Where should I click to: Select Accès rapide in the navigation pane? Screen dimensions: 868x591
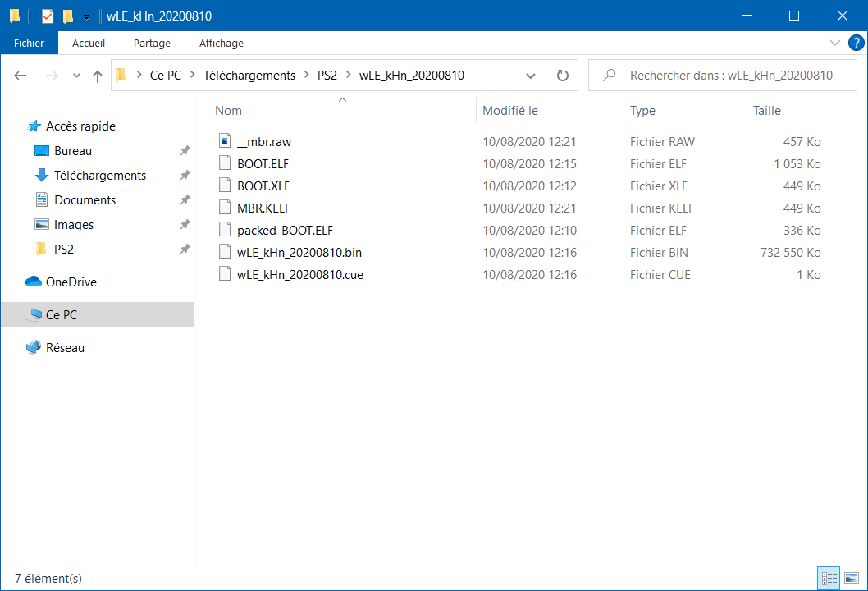[x=81, y=126]
